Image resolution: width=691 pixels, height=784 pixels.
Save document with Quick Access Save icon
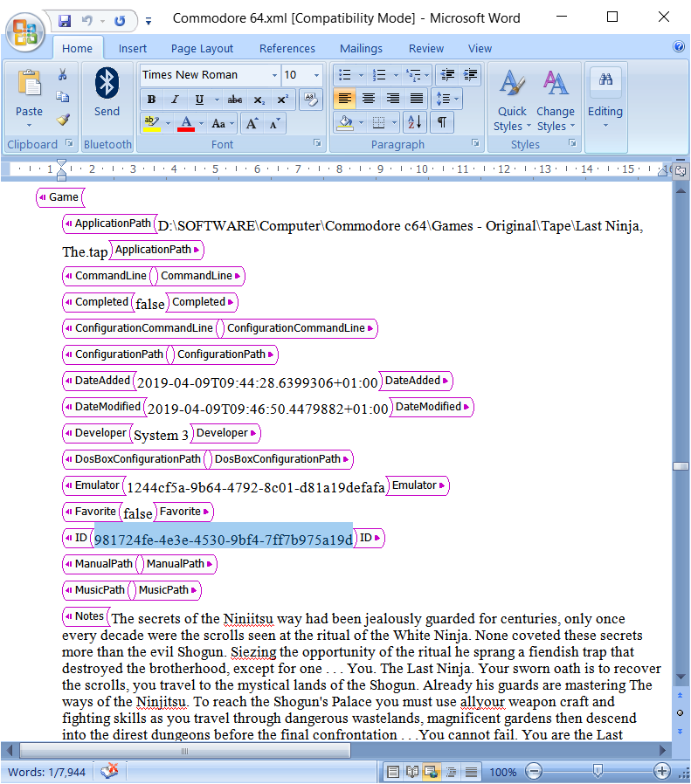coord(65,21)
